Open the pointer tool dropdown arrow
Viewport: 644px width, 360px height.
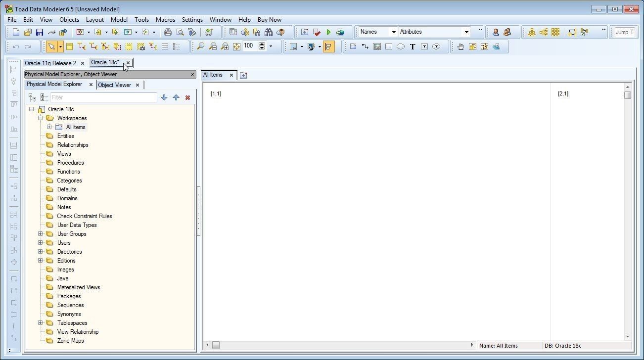click(x=60, y=46)
